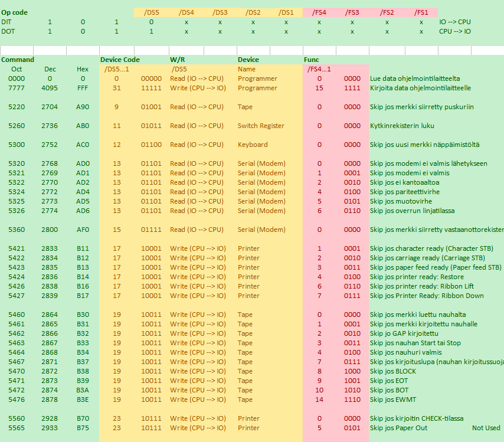The width and height of the screenshot is (504, 442).
Task: Select 'Skip jos BOT' cell
Action: [x=390, y=390]
